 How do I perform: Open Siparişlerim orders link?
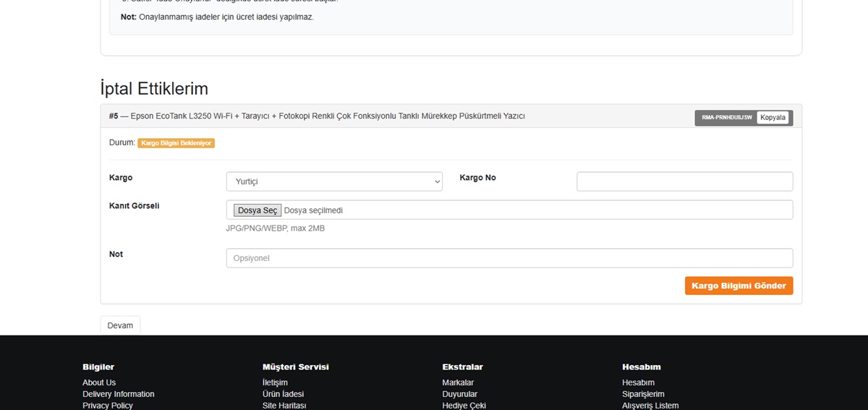pos(643,394)
